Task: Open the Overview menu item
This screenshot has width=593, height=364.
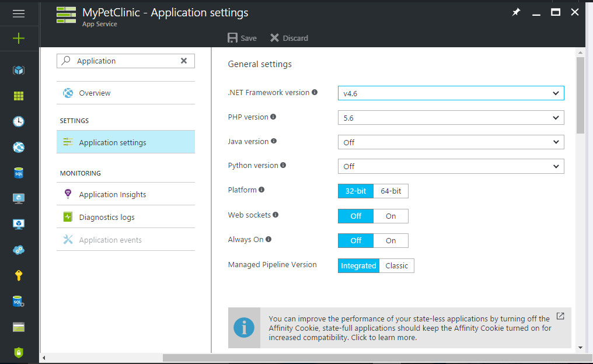Action: point(125,93)
